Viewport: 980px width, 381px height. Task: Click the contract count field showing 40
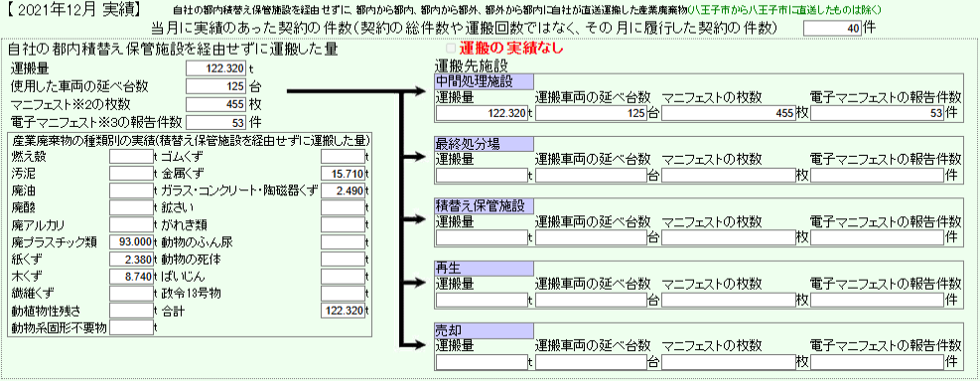pyautogui.click(x=832, y=28)
